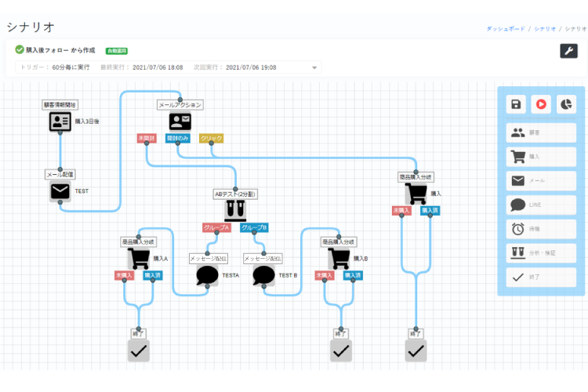Click the ABテスト test tubes node icon
Screen dimensions: 588x392
[236, 209]
